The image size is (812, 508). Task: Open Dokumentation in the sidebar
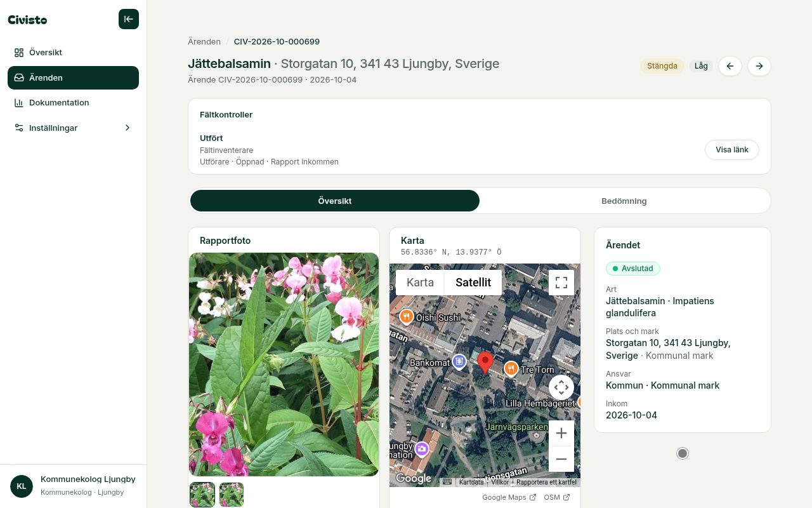pos(73,103)
